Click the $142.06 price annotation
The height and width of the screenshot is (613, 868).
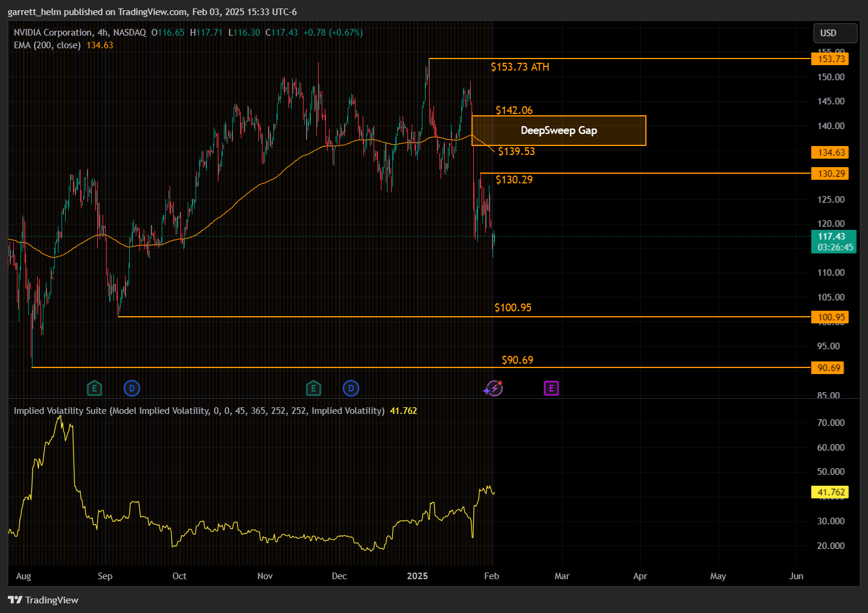(514, 110)
